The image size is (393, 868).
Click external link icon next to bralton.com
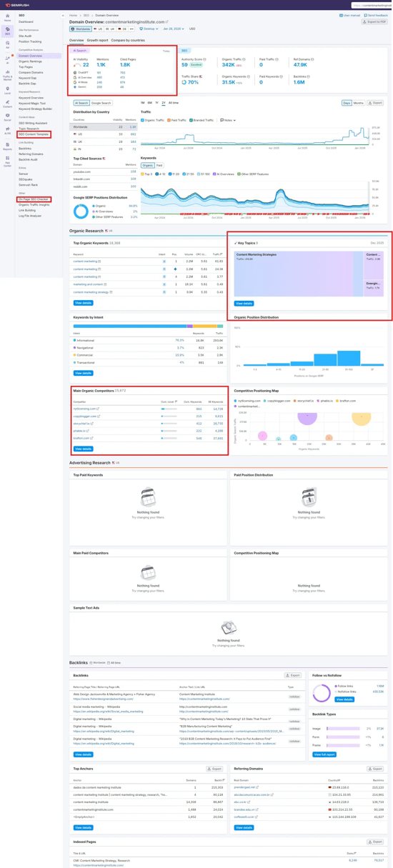tap(91, 439)
